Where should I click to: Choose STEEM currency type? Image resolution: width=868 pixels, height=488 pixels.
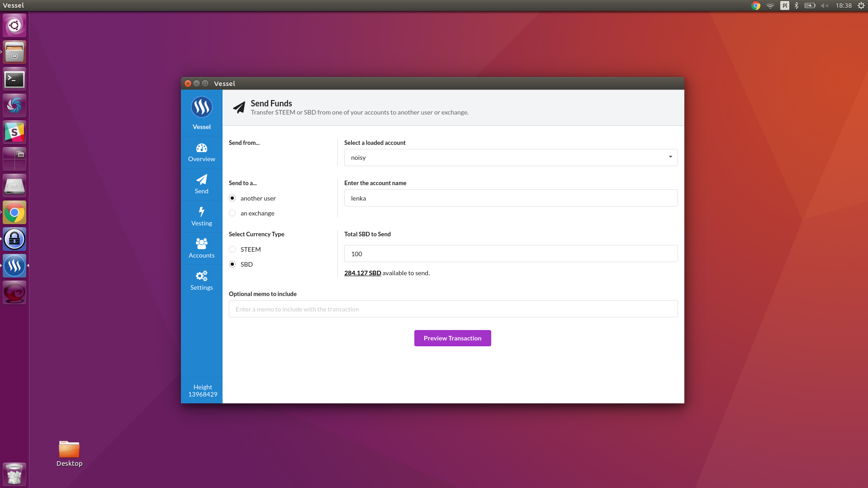pyautogui.click(x=232, y=249)
